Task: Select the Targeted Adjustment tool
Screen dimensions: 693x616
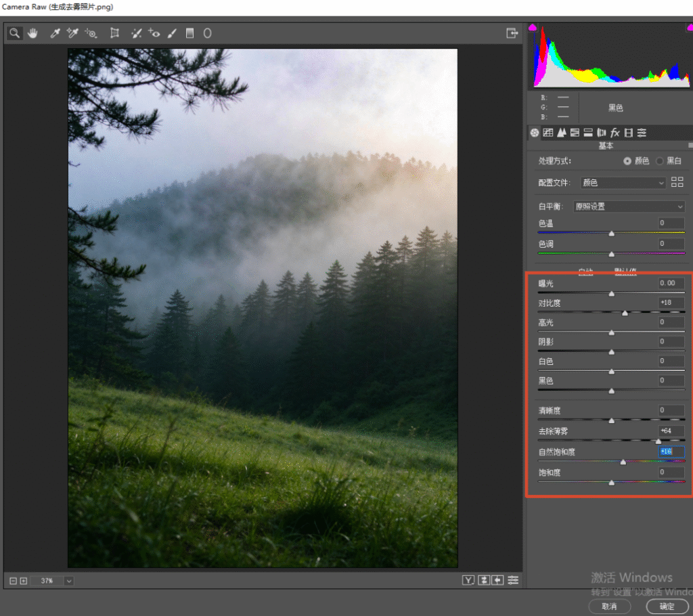Action: [x=91, y=33]
